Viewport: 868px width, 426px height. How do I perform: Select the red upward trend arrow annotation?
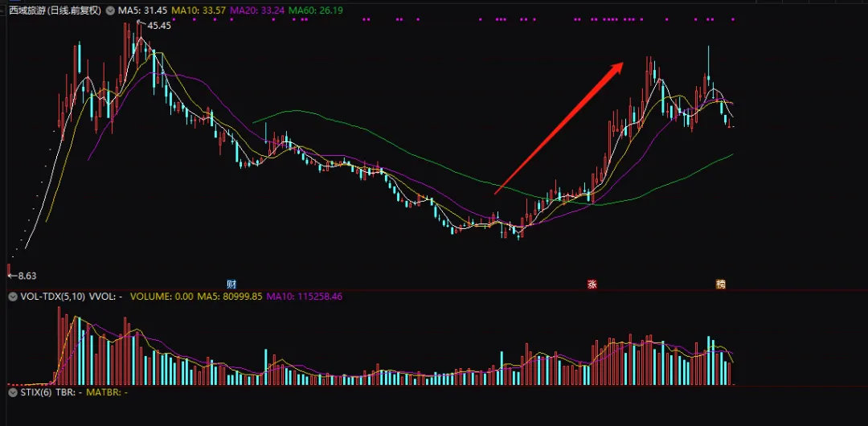[x=559, y=128]
